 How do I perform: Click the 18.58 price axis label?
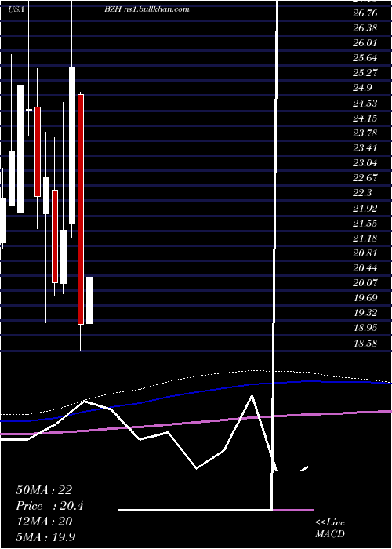pyautogui.click(x=365, y=344)
